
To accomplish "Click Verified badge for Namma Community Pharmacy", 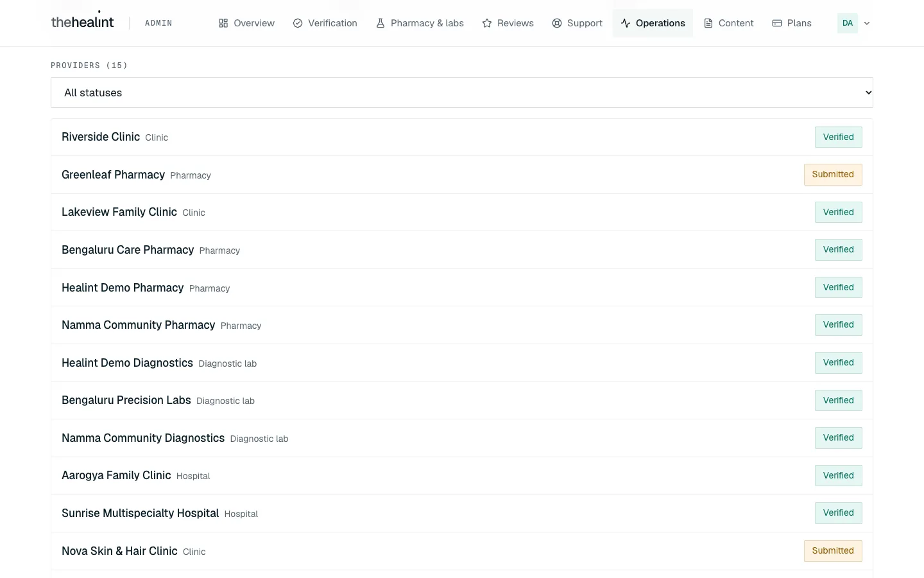I will tap(839, 325).
